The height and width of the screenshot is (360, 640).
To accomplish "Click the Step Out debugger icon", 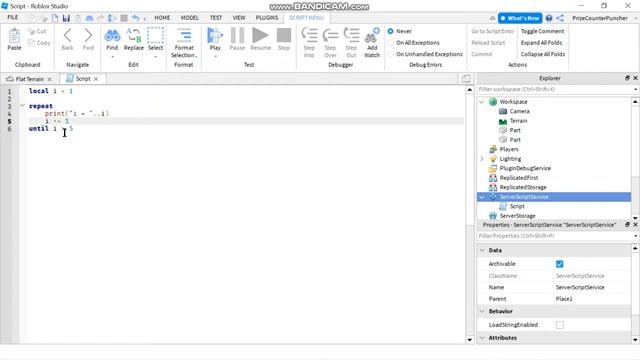I will click(x=351, y=36).
